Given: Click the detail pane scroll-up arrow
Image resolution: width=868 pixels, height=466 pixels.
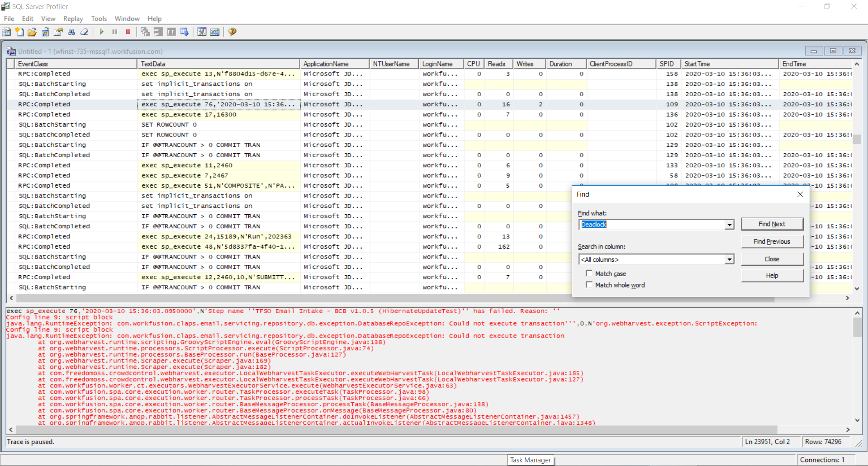Looking at the screenshot, I should pos(857,313).
